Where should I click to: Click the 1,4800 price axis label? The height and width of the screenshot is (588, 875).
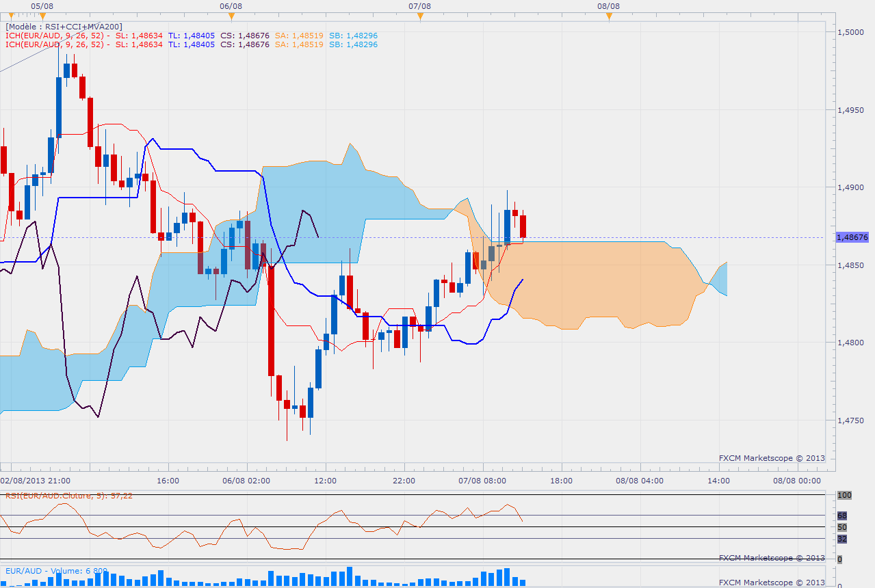pyautogui.click(x=852, y=343)
